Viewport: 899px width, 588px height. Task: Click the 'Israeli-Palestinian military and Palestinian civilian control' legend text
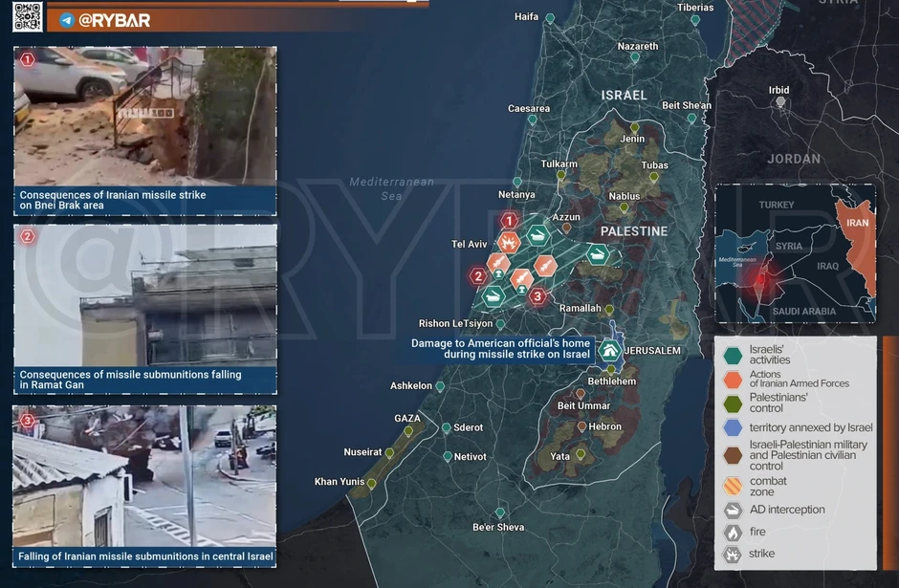(808, 455)
